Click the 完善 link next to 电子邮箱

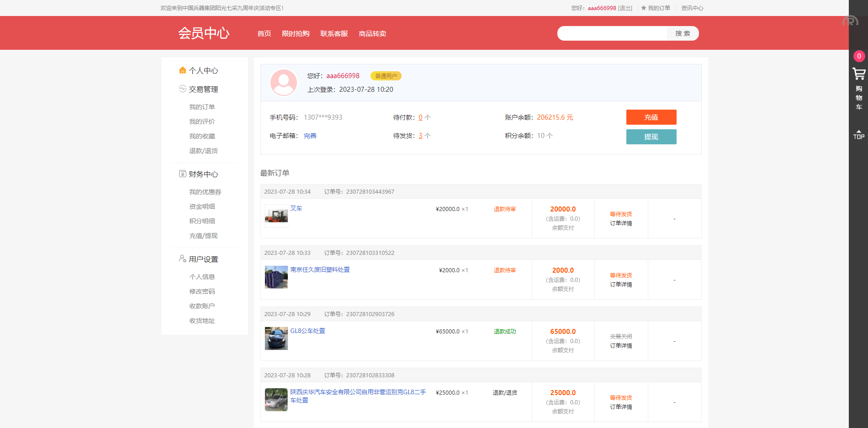(310, 136)
